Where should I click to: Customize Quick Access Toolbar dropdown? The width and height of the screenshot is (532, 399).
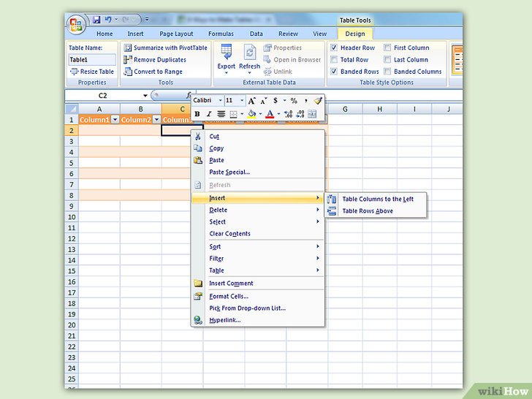(x=147, y=19)
